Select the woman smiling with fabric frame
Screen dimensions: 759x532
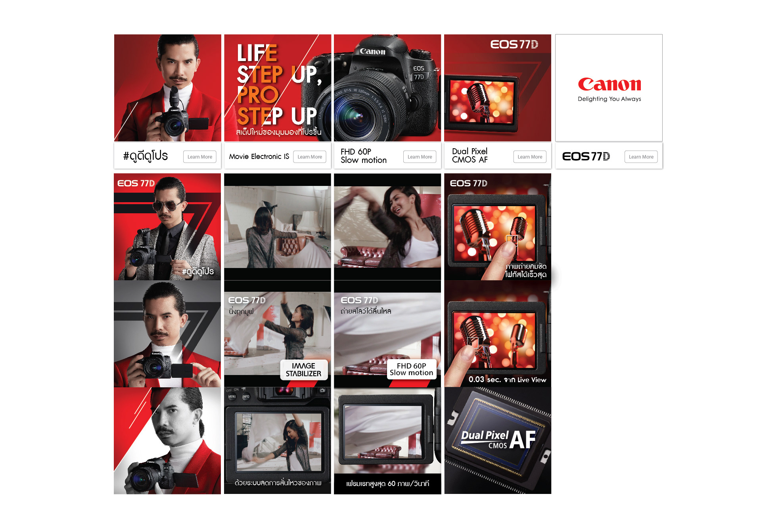pos(387,227)
